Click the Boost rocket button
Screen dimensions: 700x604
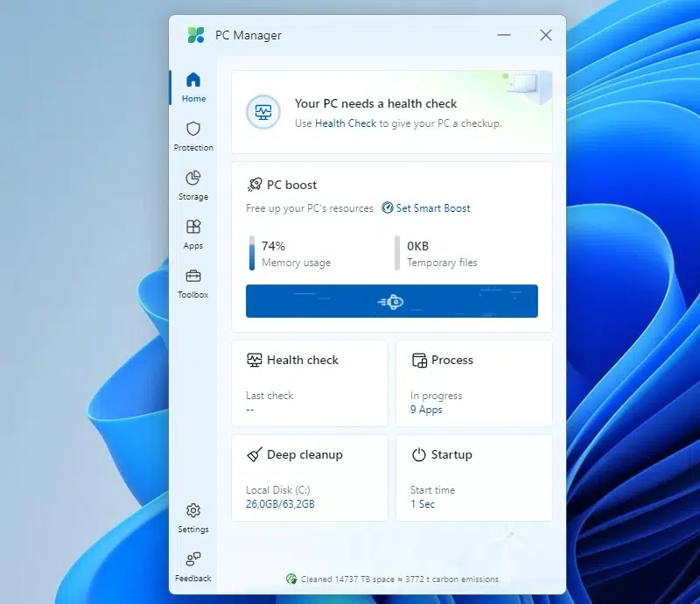(391, 301)
